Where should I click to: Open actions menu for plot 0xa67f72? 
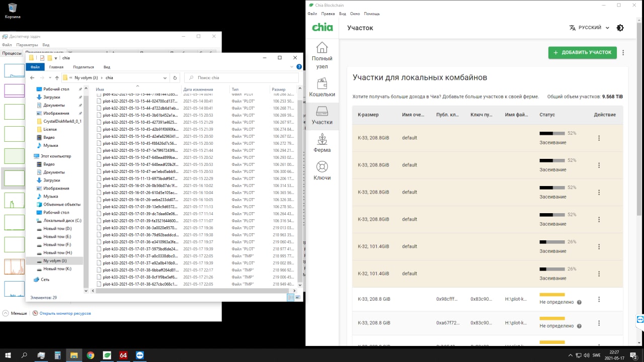(599, 323)
